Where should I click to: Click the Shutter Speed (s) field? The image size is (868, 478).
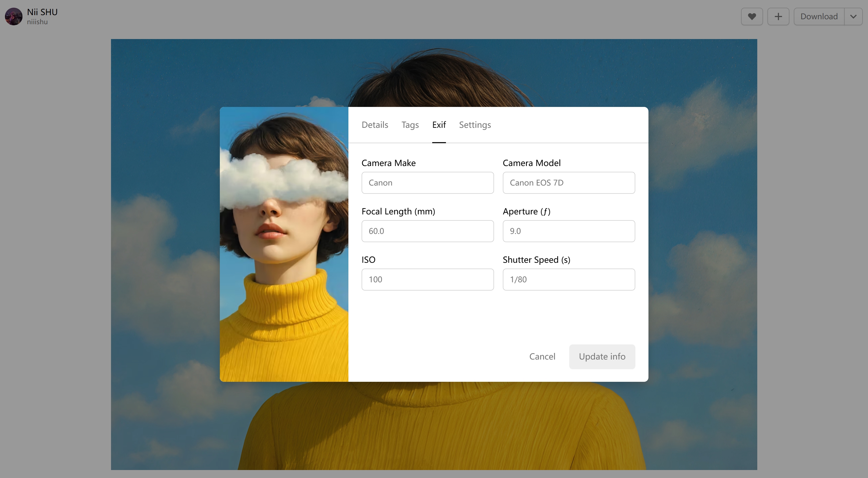(x=569, y=280)
